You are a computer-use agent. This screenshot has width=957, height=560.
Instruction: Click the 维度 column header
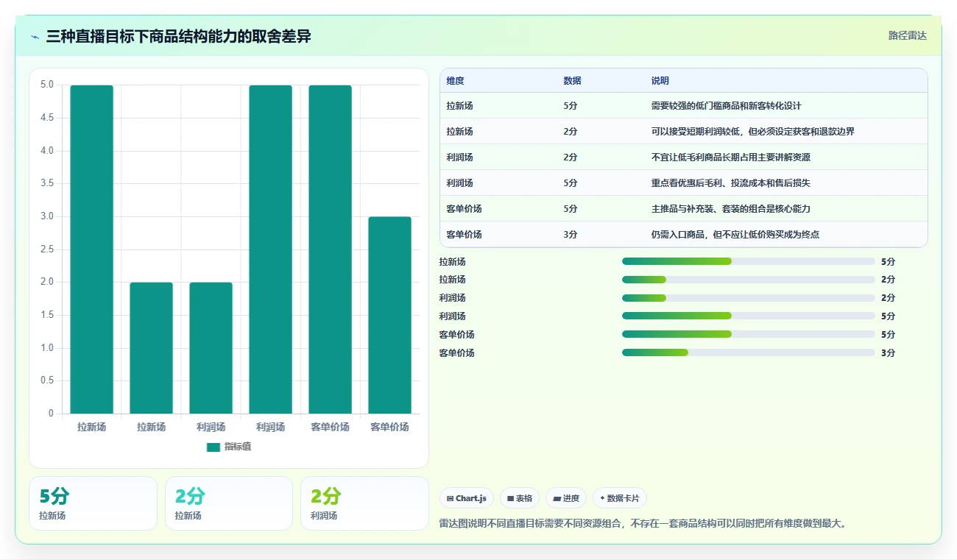pyautogui.click(x=455, y=81)
